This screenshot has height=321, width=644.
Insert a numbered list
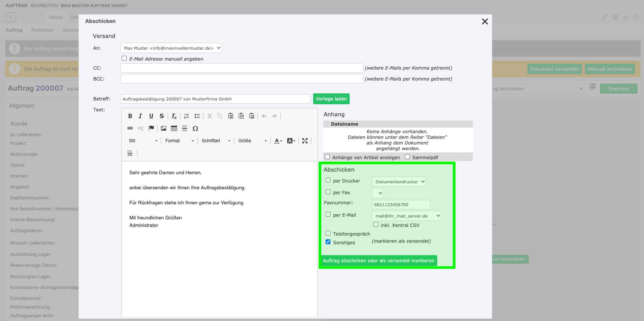186,116
